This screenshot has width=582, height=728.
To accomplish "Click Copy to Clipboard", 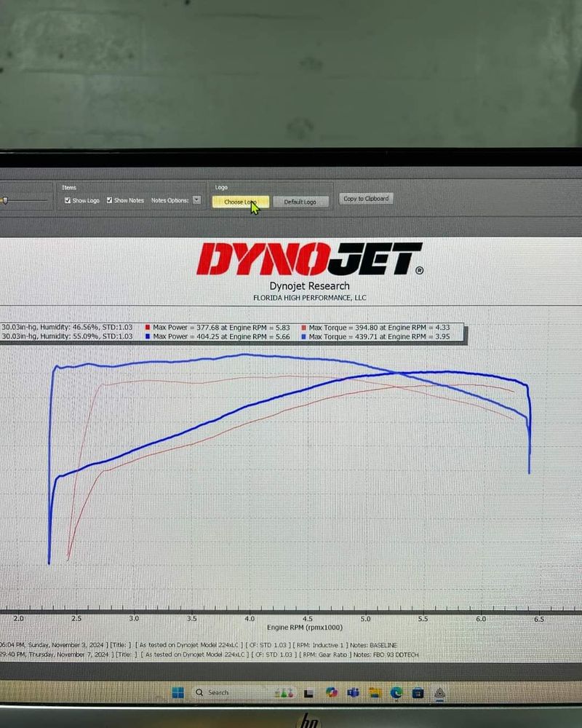I will 366,199.
